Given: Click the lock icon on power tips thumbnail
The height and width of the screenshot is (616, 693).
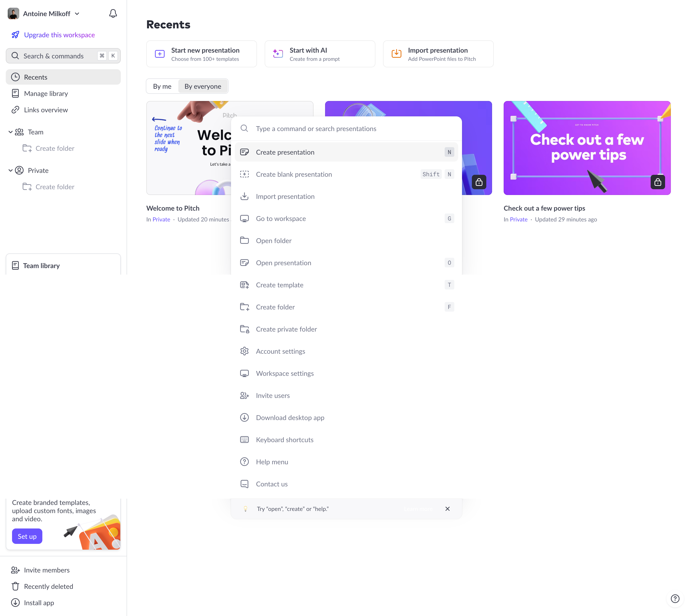Looking at the screenshot, I should pyautogui.click(x=658, y=182).
